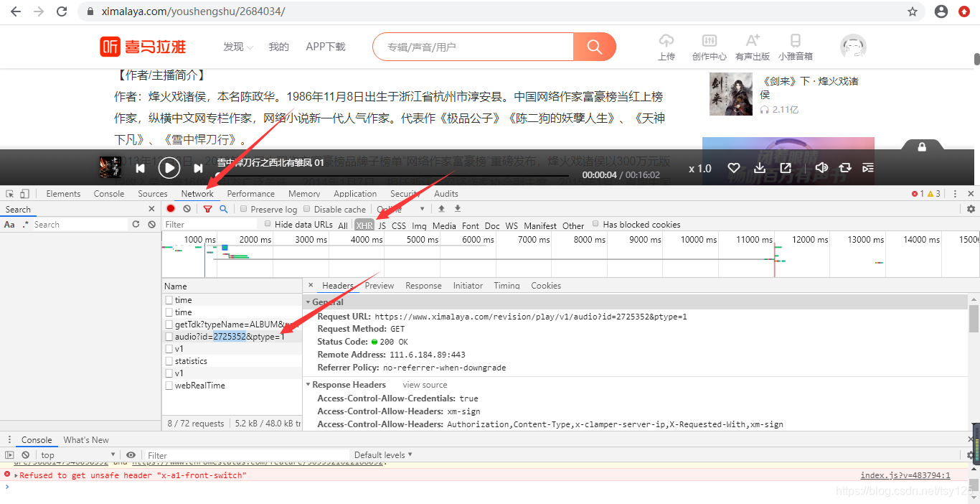Bookmark the page with star icon
Viewport: 980px width, 504px height.
[913, 11]
